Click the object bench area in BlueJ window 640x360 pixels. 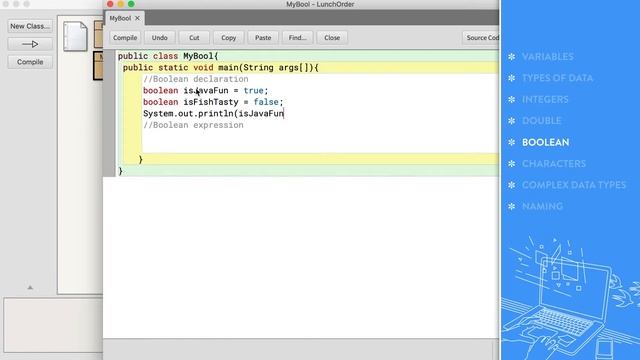pos(53,325)
